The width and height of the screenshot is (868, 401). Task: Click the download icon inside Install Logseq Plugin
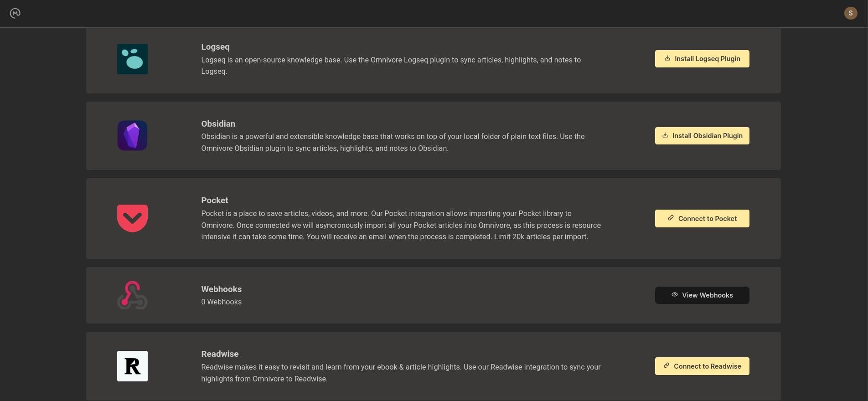coord(667,58)
